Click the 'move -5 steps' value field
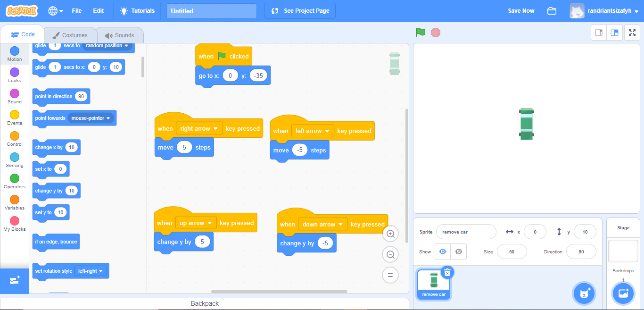Viewport: 644px width, 310px height. (x=300, y=150)
